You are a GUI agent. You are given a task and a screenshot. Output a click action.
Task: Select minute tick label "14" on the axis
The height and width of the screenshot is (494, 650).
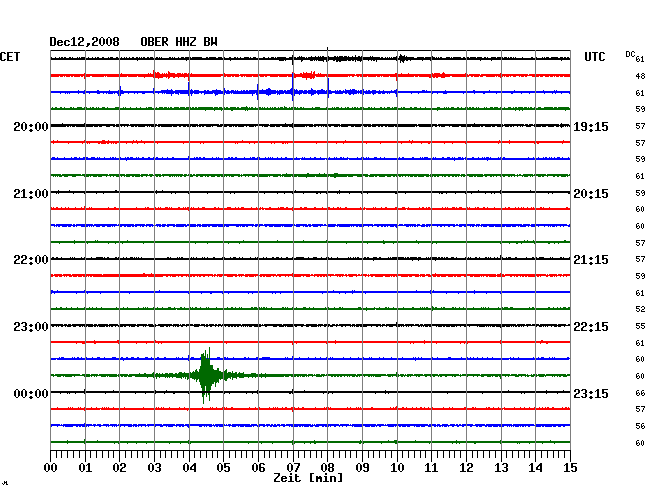pyautogui.click(x=535, y=467)
